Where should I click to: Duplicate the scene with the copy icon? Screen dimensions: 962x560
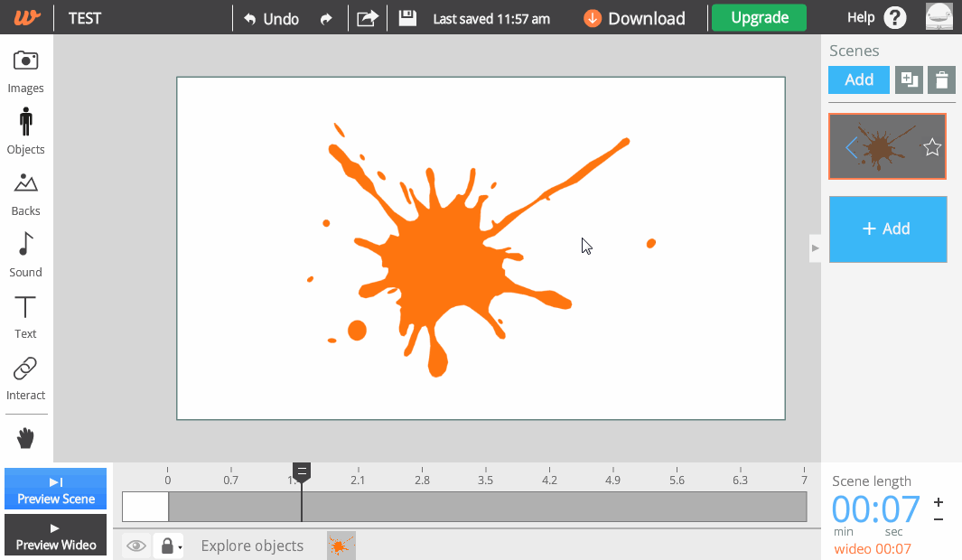pyautogui.click(x=909, y=80)
